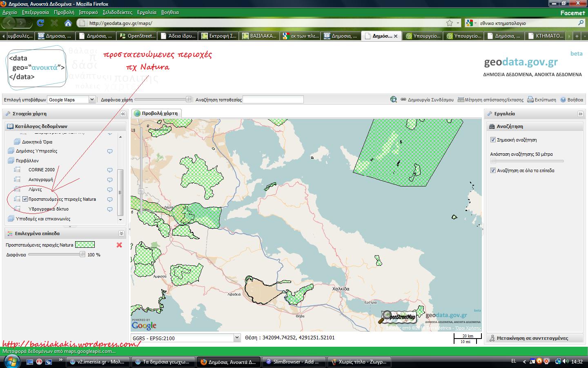Open the Εκτύπωση print tool

point(541,100)
